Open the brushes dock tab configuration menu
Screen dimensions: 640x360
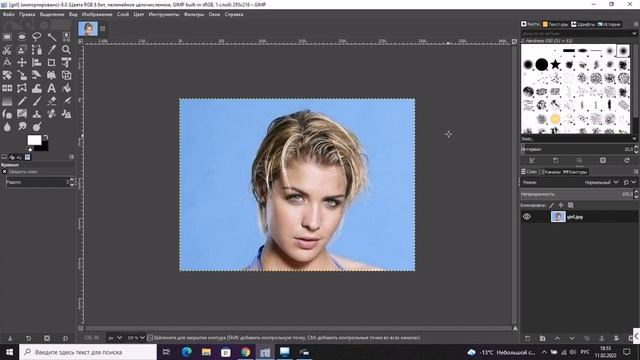(x=636, y=24)
